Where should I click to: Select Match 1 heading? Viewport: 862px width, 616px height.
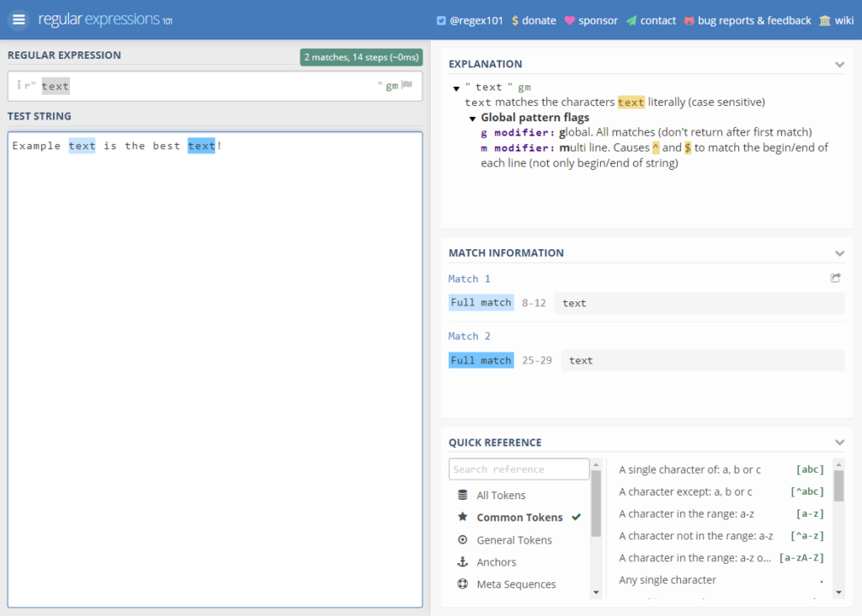[469, 279]
